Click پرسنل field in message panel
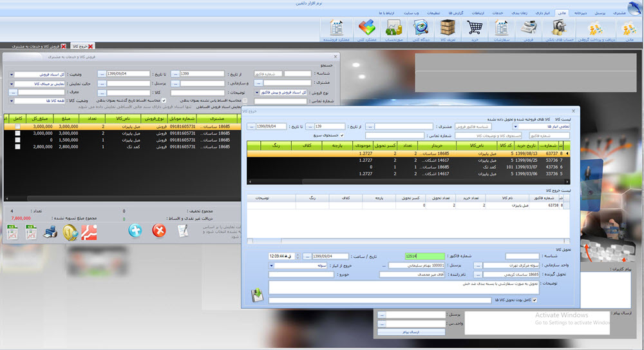644x350 pixels. coord(415,315)
